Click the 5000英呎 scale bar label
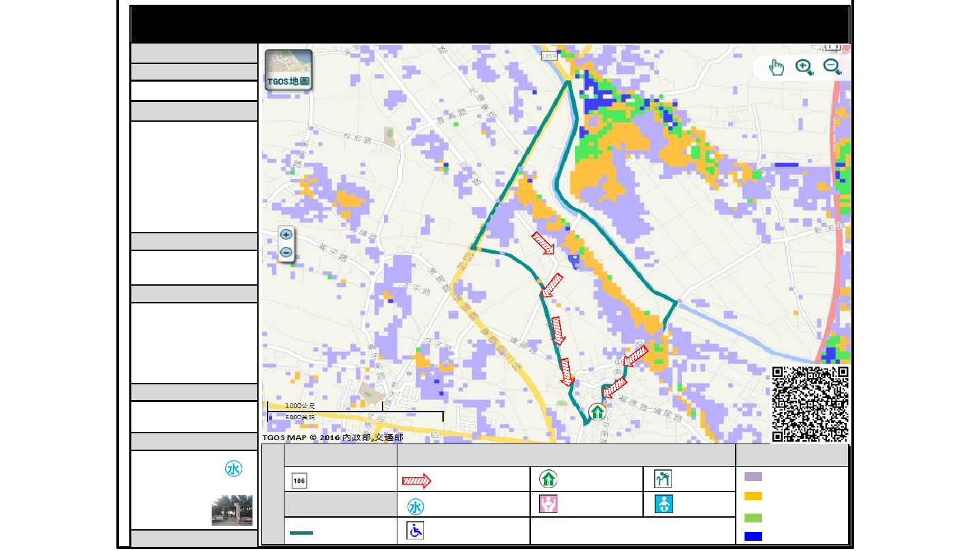The width and height of the screenshot is (980, 551). (300, 417)
